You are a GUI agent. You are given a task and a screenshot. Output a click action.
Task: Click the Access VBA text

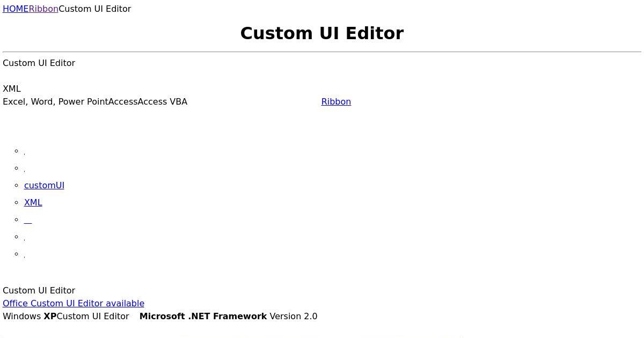163,101
